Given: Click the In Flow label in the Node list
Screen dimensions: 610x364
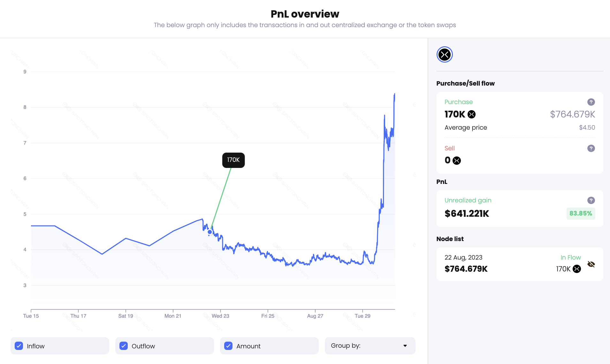Looking at the screenshot, I should point(570,257).
